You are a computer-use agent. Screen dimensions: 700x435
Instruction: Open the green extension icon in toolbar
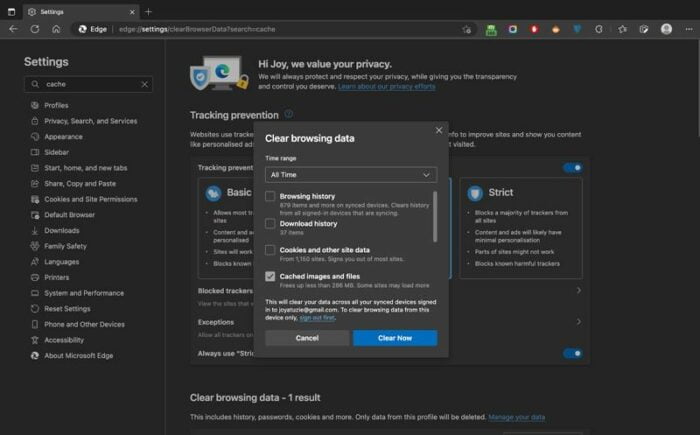[x=491, y=29]
